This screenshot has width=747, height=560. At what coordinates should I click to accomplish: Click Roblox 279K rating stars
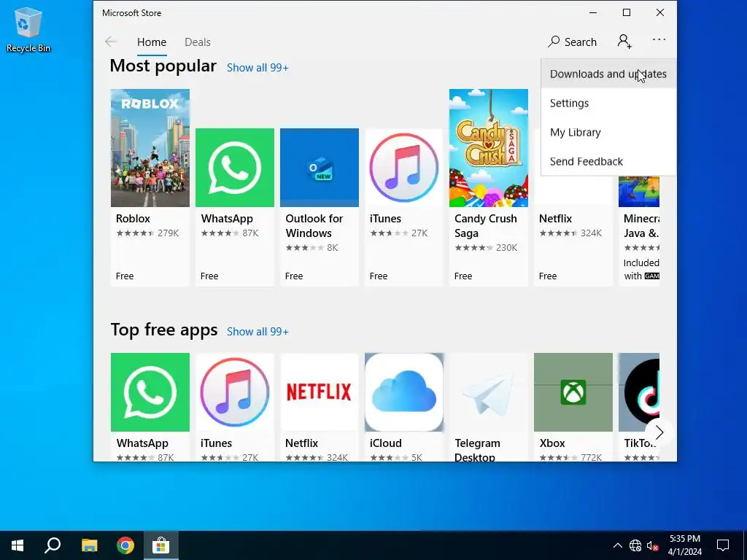pyautogui.click(x=135, y=233)
